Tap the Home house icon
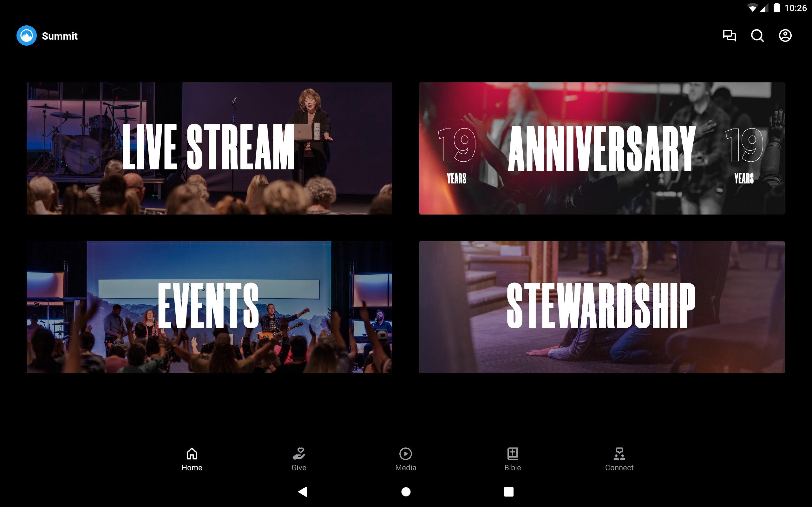The image size is (812, 507). tap(192, 453)
